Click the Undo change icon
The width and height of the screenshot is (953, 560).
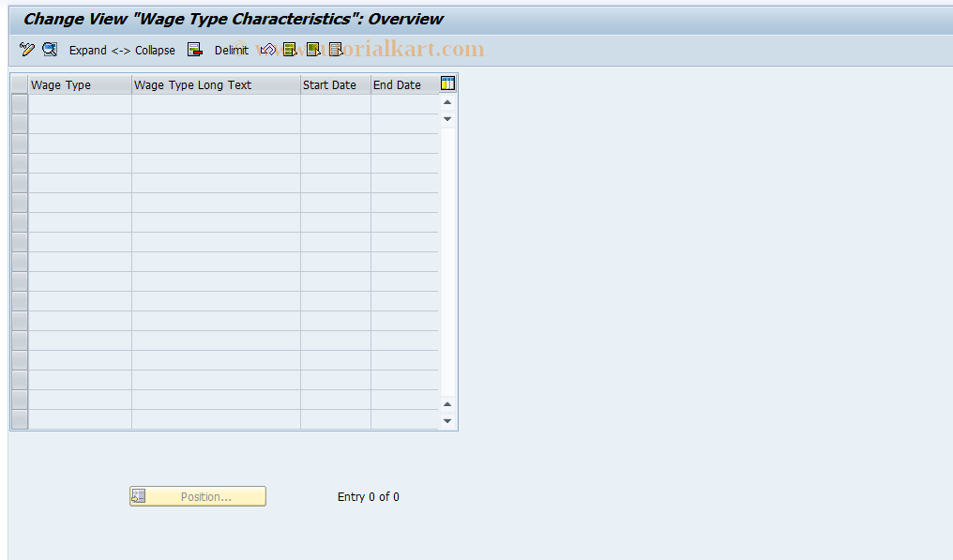[x=267, y=50]
